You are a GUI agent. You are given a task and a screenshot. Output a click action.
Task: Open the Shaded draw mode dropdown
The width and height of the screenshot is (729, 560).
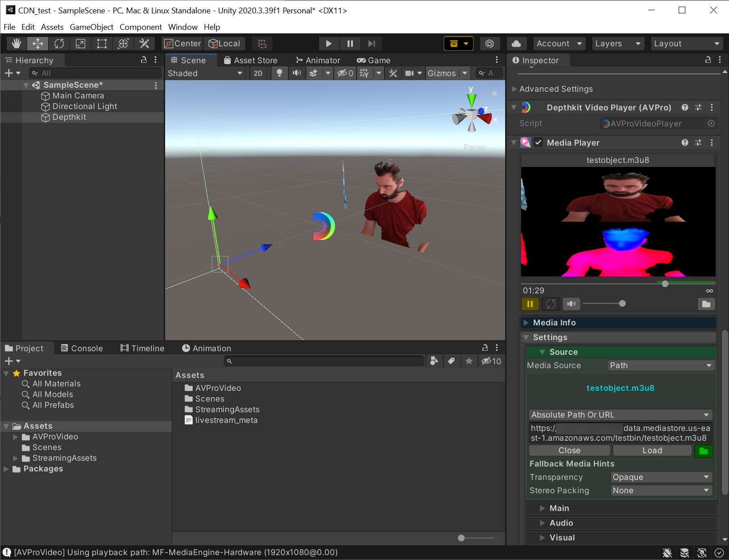(205, 73)
